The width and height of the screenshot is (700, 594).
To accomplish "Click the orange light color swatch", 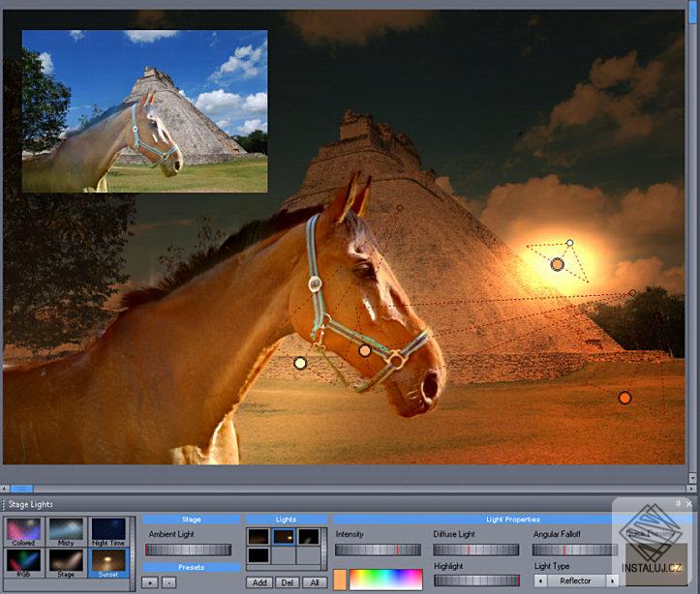I will point(340,579).
